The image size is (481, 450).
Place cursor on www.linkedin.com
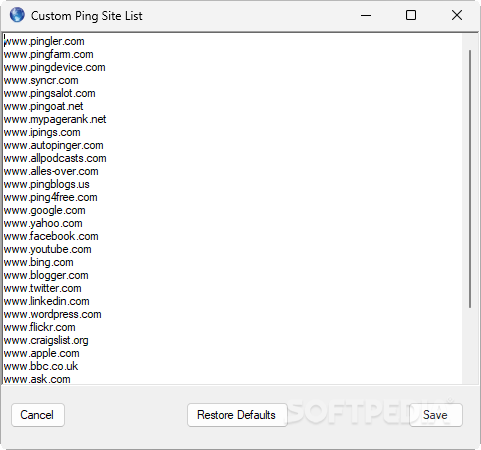[x=46, y=301]
